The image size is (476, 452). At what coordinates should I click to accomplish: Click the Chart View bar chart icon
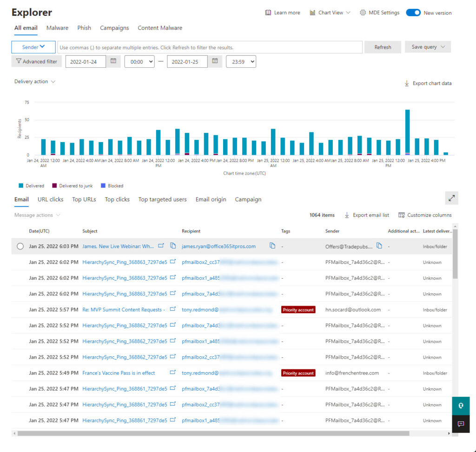[x=312, y=13]
